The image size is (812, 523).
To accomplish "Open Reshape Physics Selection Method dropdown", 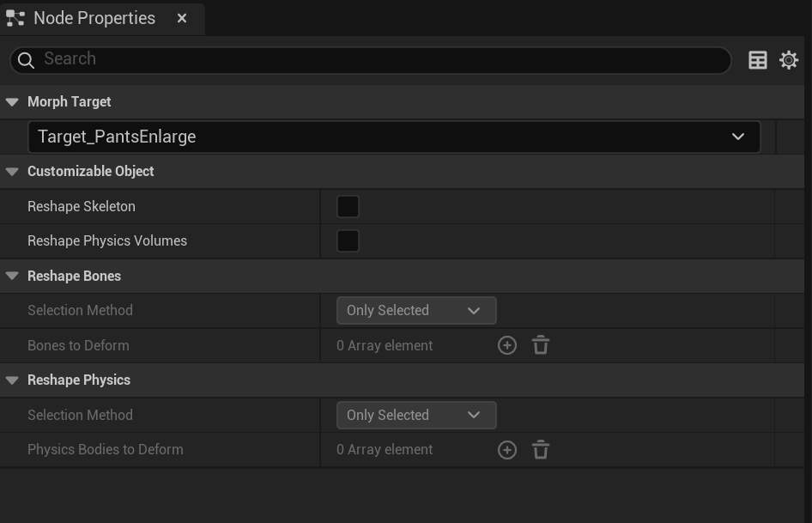I will [x=416, y=415].
